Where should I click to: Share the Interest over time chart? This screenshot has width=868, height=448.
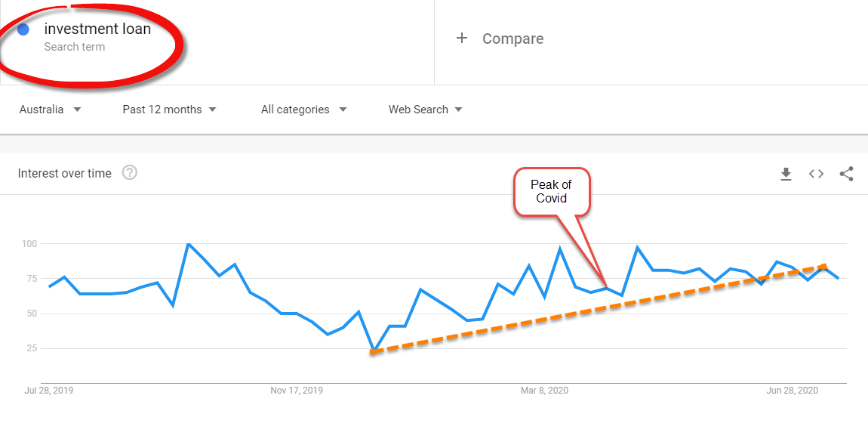[x=846, y=174]
